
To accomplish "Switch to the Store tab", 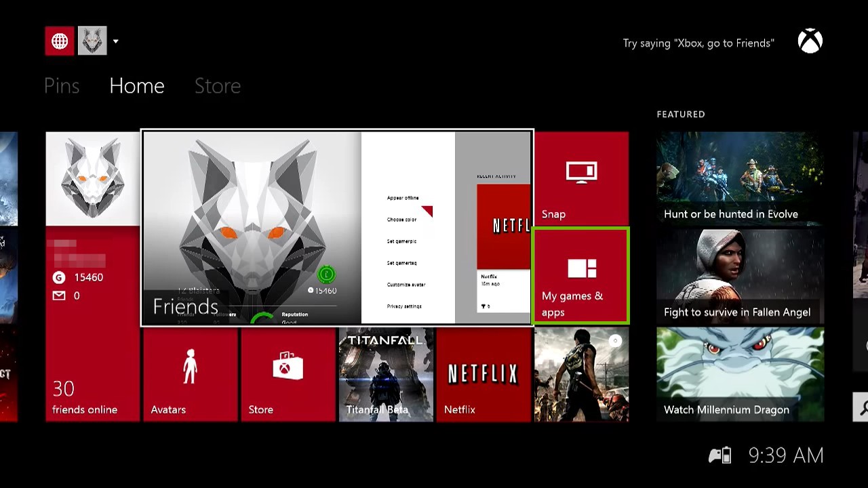I will tap(218, 85).
